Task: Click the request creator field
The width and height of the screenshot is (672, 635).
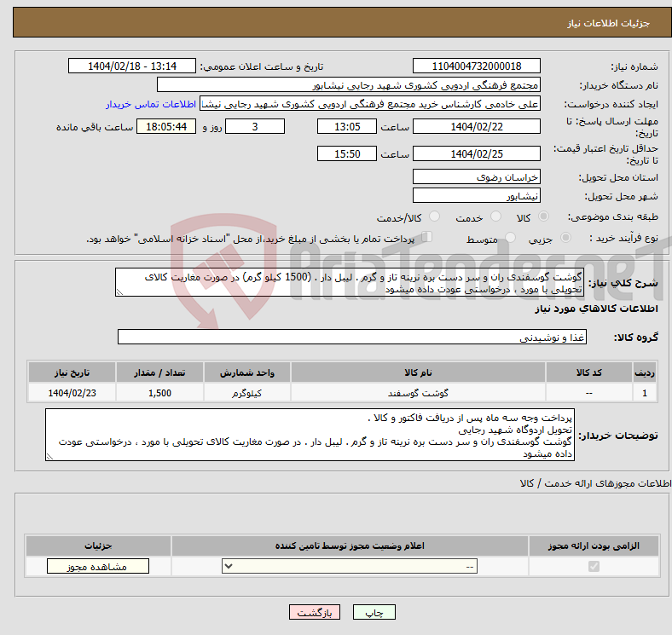Action: [370, 104]
